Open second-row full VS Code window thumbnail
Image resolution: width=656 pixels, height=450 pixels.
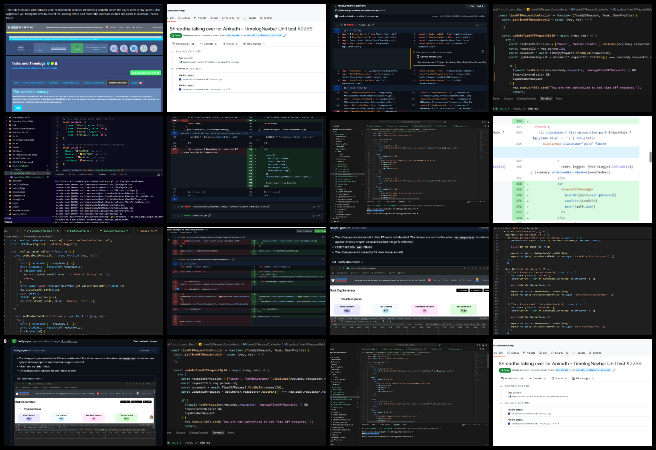(409, 167)
